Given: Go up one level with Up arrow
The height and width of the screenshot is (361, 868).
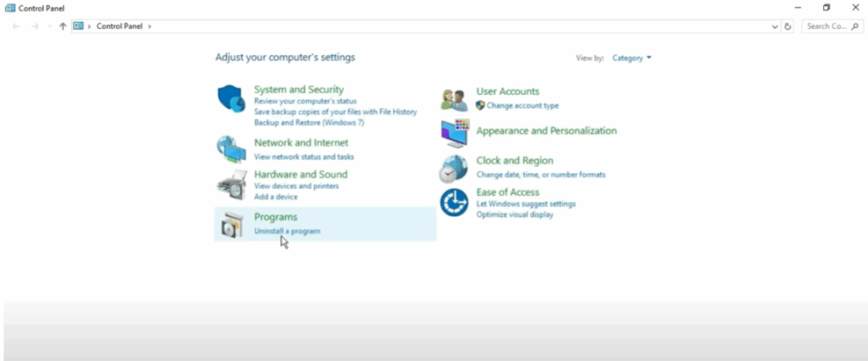Looking at the screenshot, I should pyautogui.click(x=63, y=26).
